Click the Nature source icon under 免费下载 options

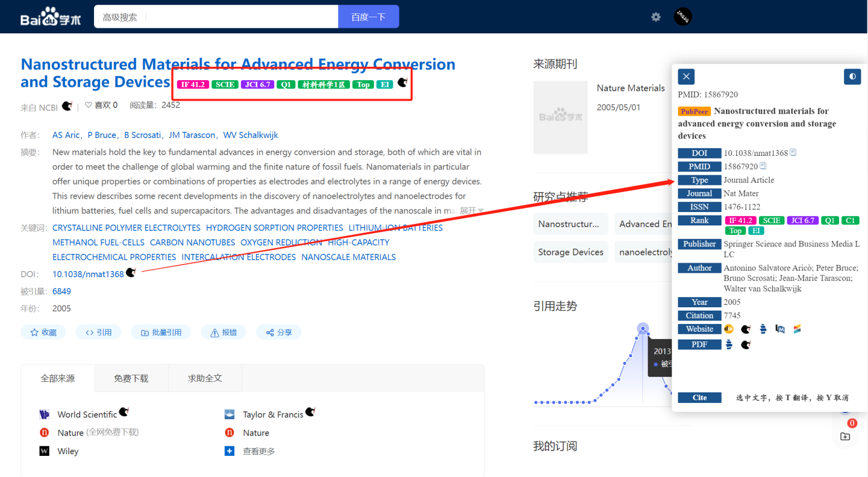click(x=44, y=432)
